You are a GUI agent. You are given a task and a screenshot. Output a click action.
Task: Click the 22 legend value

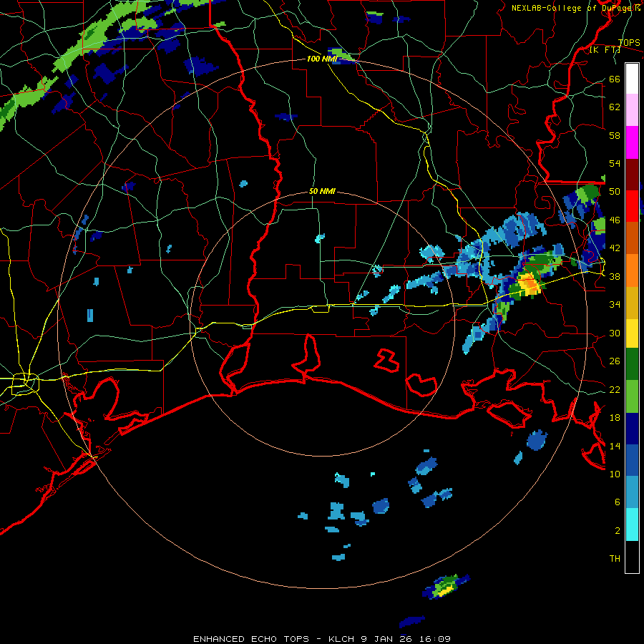[x=615, y=389]
